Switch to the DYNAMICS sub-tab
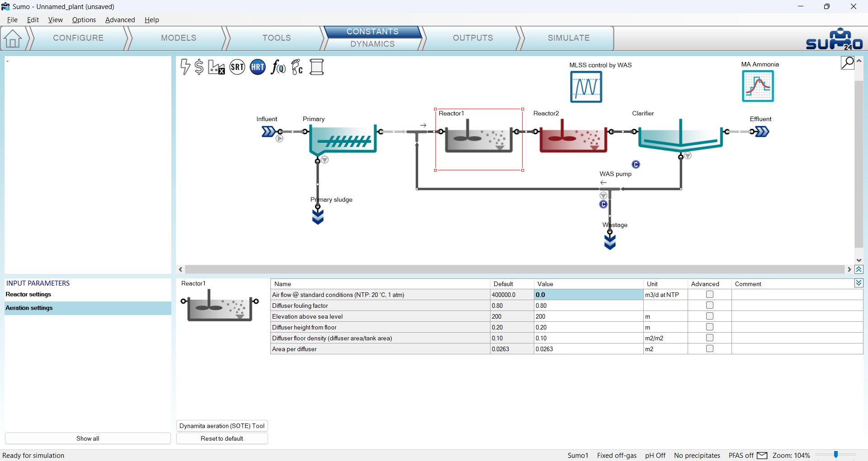868x461 pixels. pos(373,44)
